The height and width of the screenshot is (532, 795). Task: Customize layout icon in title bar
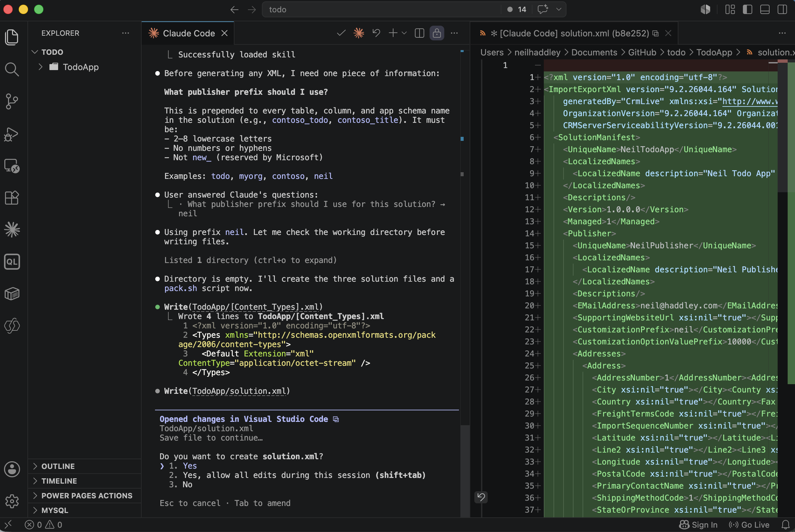tap(730, 9)
